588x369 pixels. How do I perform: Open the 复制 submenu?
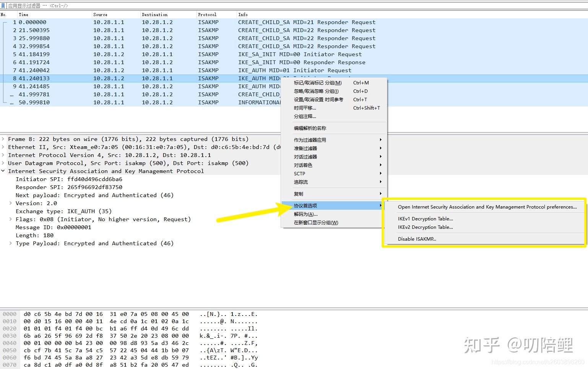click(298, 194)
